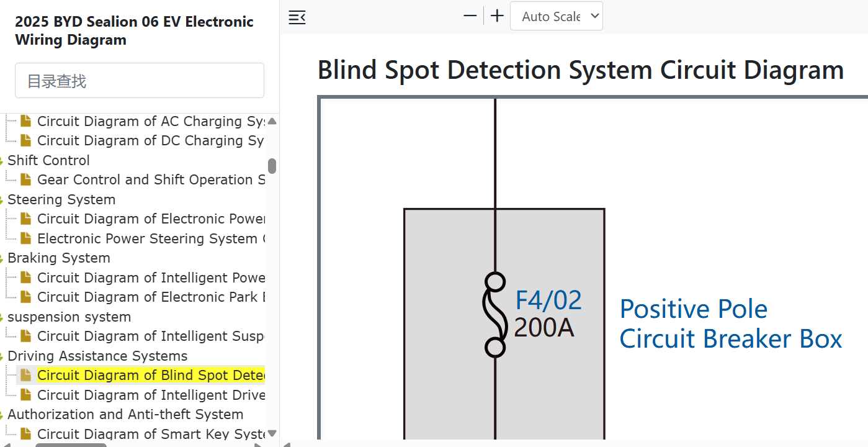The width and height of the screenshot is (868, 447).
Task: Click the 200A fuse rating text
Action: pyautogui.click(x=544, y=327)
